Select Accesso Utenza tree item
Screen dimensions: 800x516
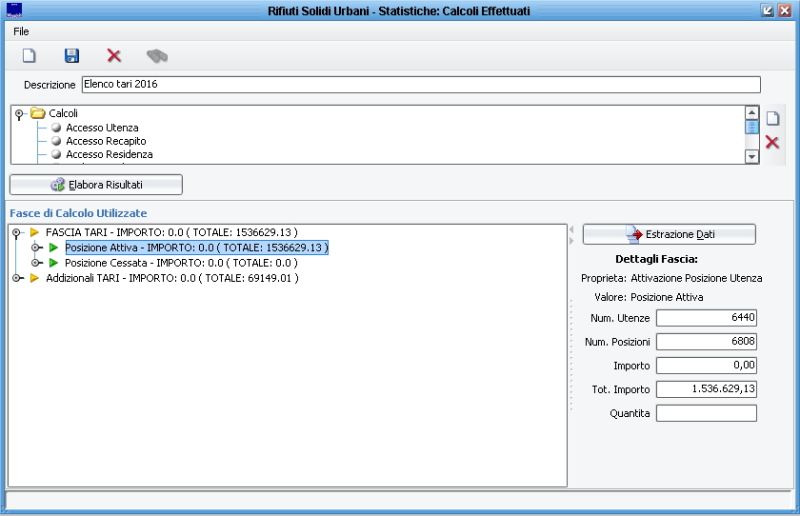[102, 128]
